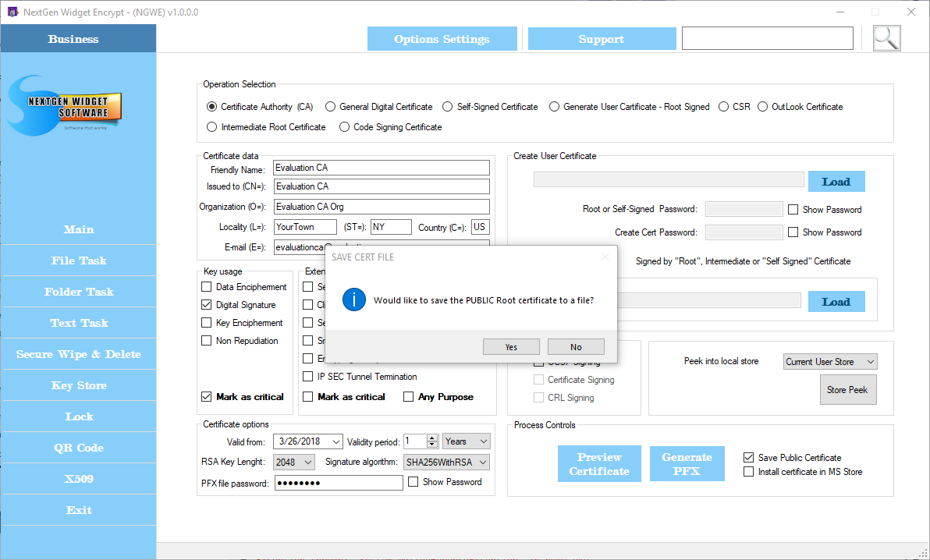930x560 pixels.
Task: Open X509 in the sidebar
Action: 79,479
